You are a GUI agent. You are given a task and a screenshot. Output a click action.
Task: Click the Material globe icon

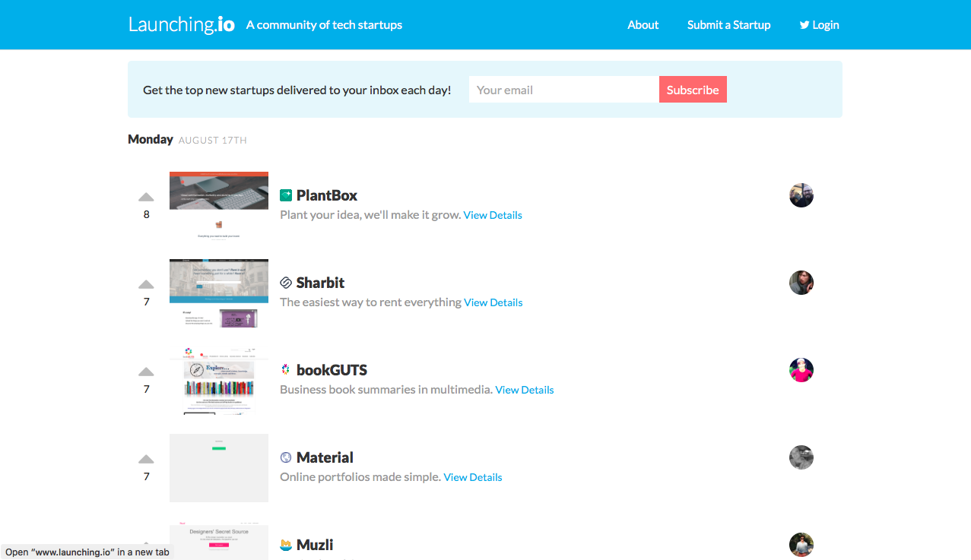287,457
